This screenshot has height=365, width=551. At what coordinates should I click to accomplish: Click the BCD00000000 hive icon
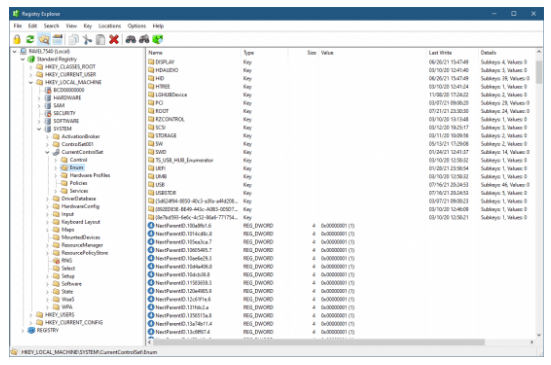coord(48,90)
